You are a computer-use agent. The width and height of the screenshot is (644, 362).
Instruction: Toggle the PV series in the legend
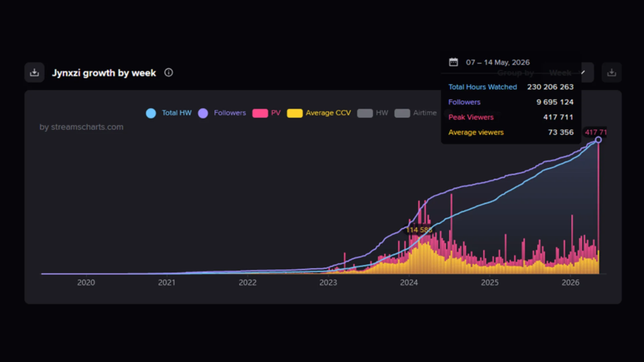267,113
